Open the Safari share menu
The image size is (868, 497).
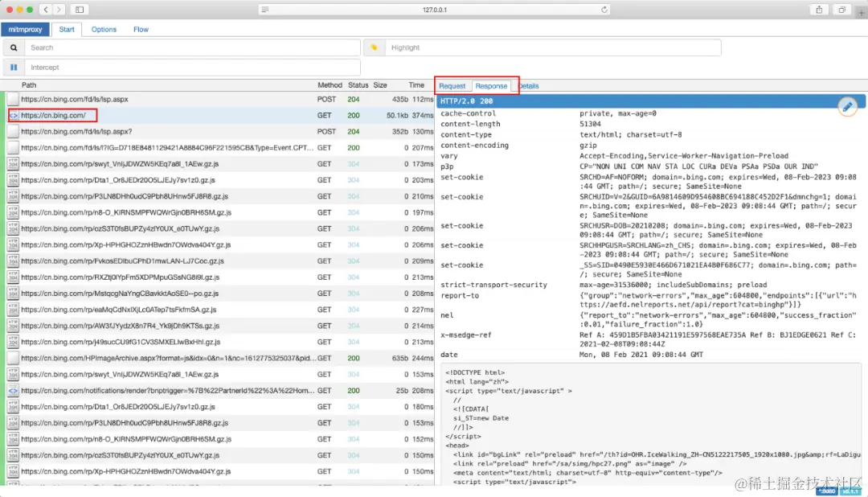point(819,10)
